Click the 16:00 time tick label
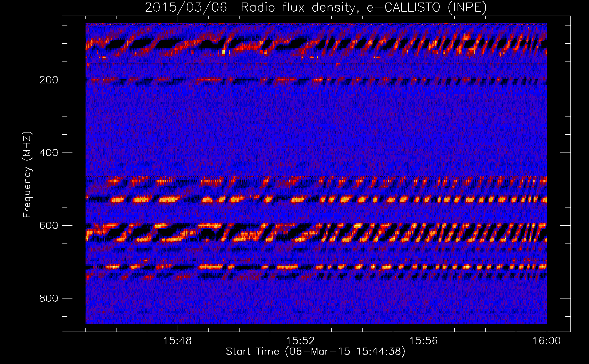The height and width of the screenshot is (364, 589). pyautogui.click(x=546, y=341)
